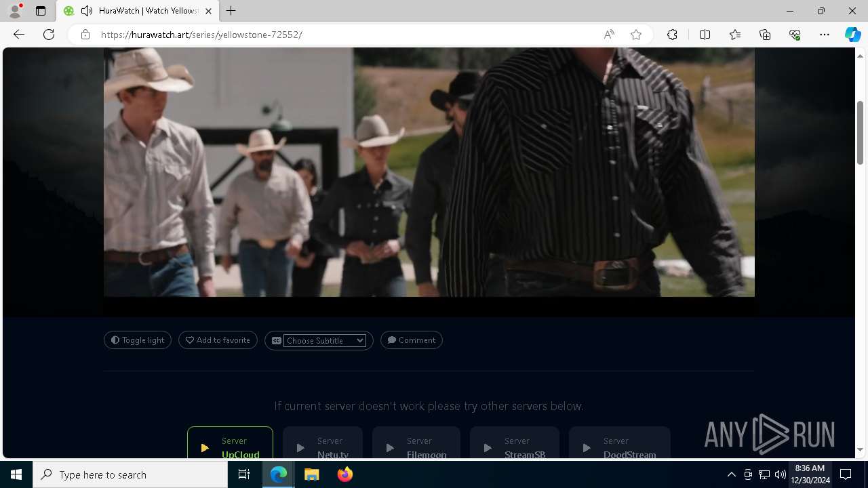Mute audio on the HuraWatch tab
The height and width of the screenshot is (488, 868).
point(87,11)
